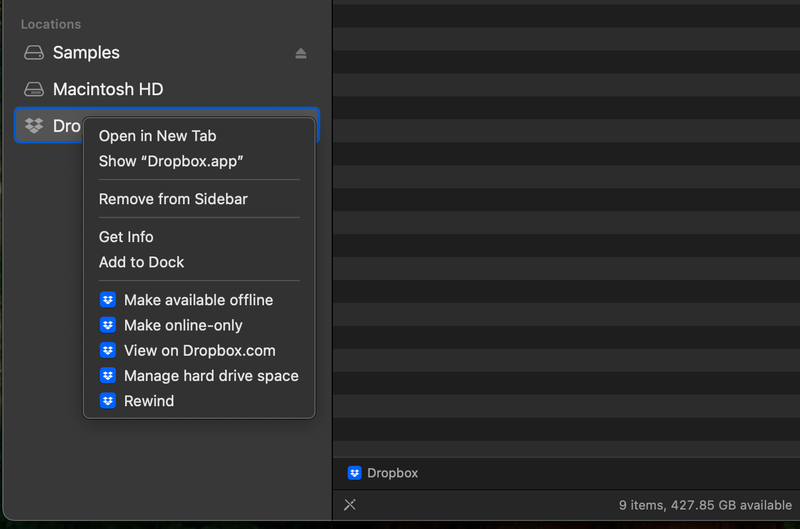This screenshot has height=529, width=800.
Task: Choose Open in New Tab
Action: [x=157, y=136]
